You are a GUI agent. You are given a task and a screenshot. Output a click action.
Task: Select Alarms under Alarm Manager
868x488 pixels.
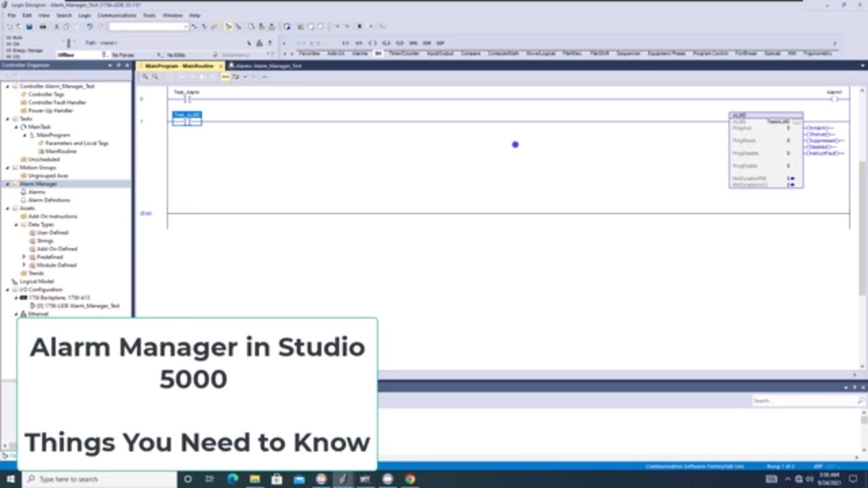tap(37, 192)
